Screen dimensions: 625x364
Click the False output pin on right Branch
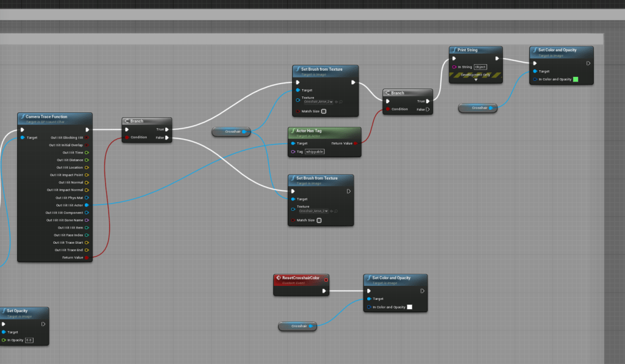click(428, 109)
